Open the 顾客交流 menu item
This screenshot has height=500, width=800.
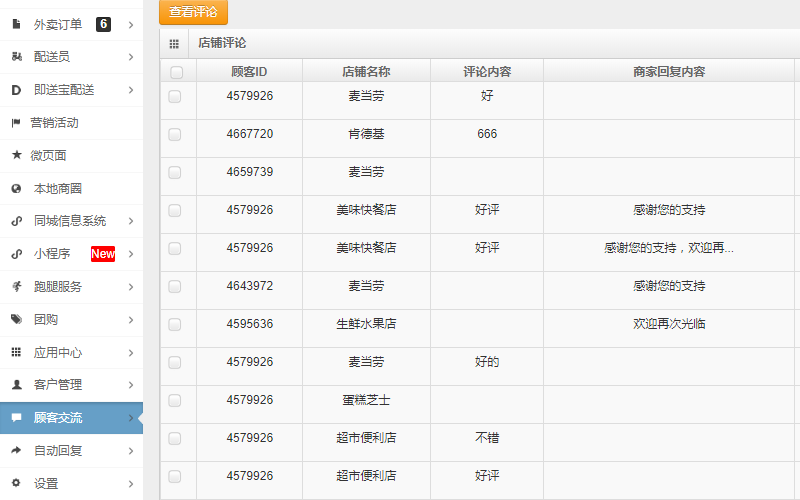click(x=58, y=418)
